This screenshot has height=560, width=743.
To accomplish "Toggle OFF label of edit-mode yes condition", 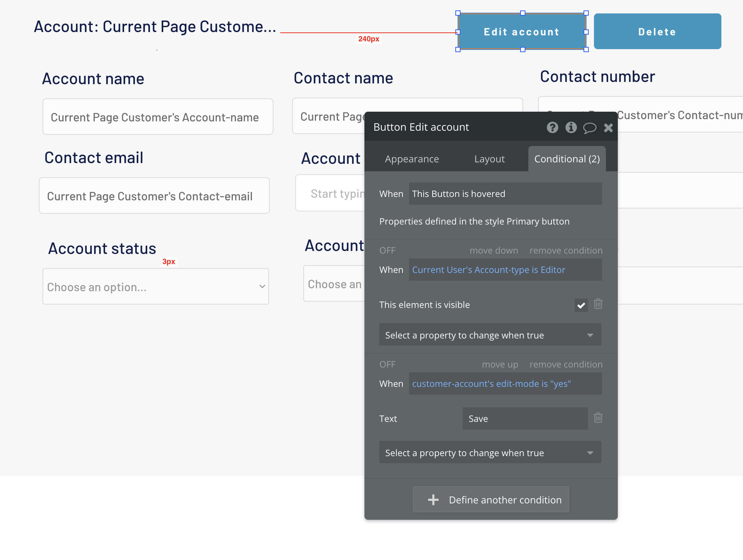I will pos(387,365).
